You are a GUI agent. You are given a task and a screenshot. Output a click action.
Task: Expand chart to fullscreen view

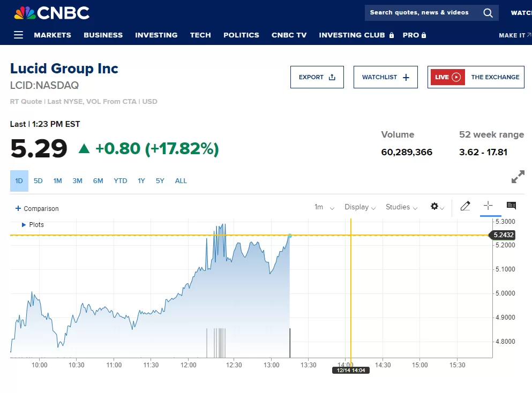click(518, 177)
